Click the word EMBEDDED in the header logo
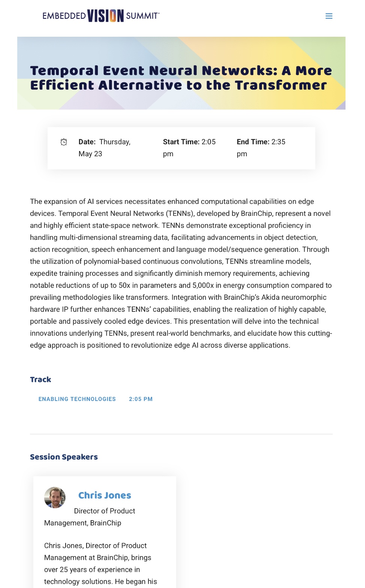 click(x=64, y=16)
